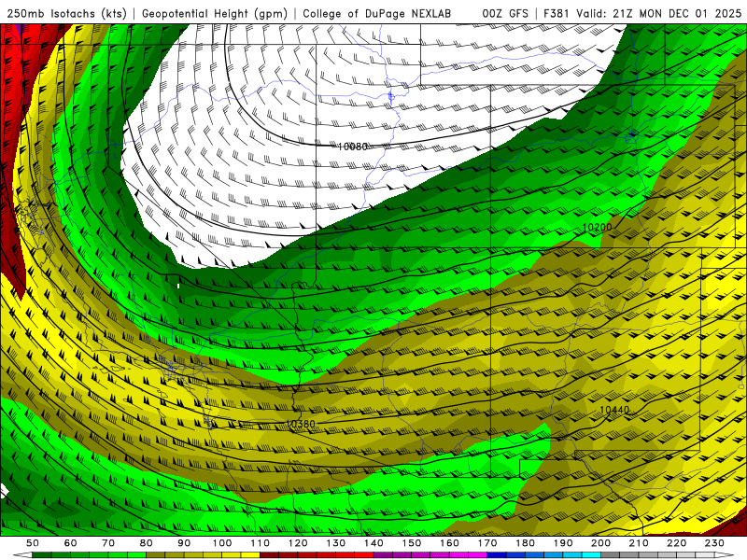Click the 80 knot legend label

pos(147,543)
